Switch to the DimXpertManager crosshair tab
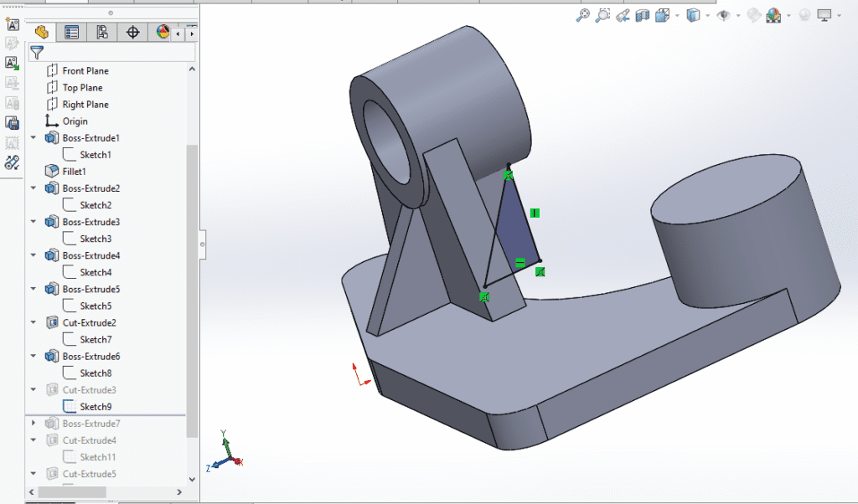 point(133,33)
